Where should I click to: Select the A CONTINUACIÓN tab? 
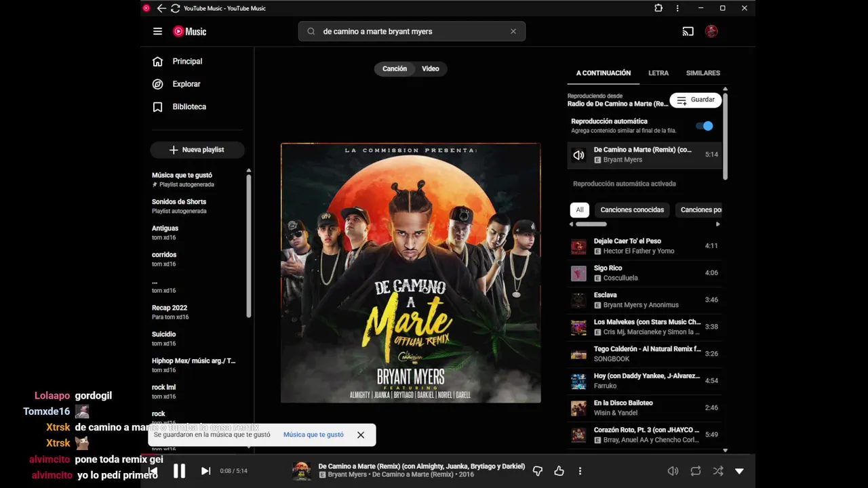604,73
